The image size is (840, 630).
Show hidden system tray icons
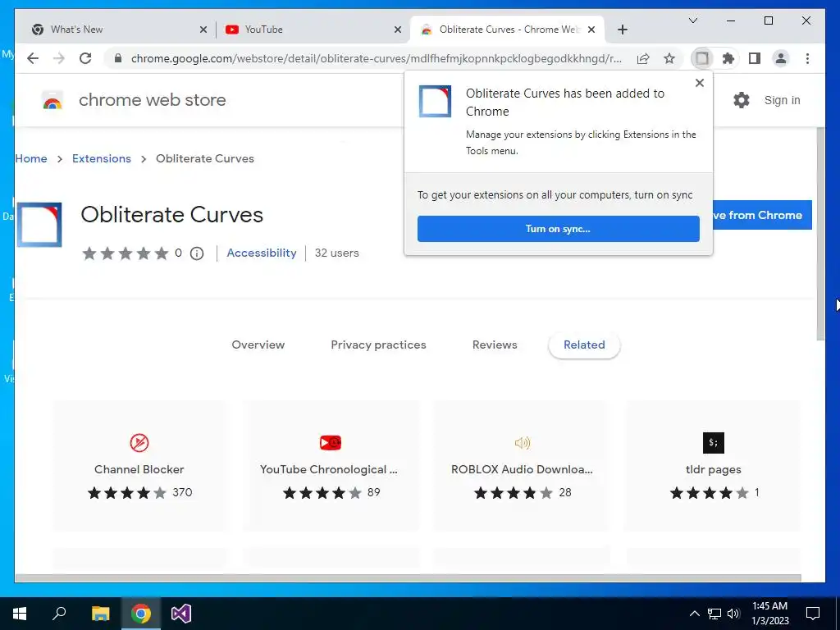694,614
